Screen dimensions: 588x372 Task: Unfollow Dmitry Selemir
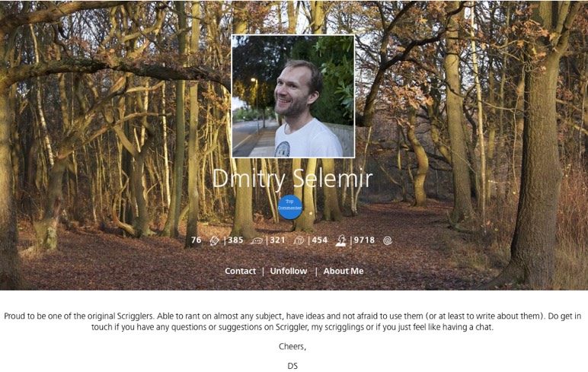(289, 271)
